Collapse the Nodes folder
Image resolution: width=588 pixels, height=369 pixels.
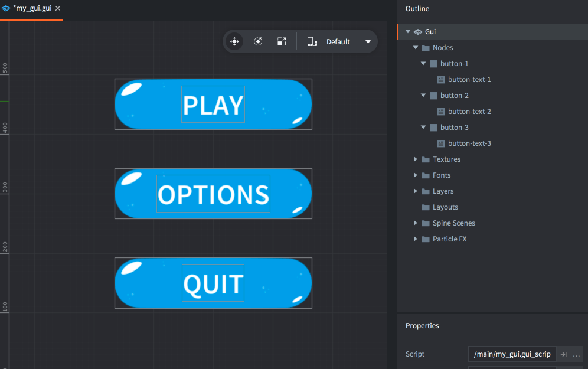416,48
